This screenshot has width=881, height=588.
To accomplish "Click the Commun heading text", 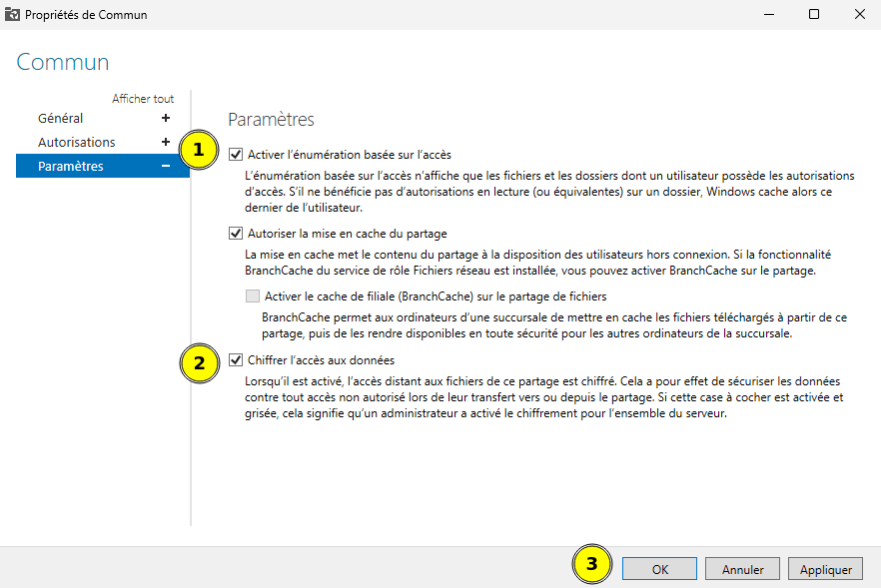I will [62, 62].
